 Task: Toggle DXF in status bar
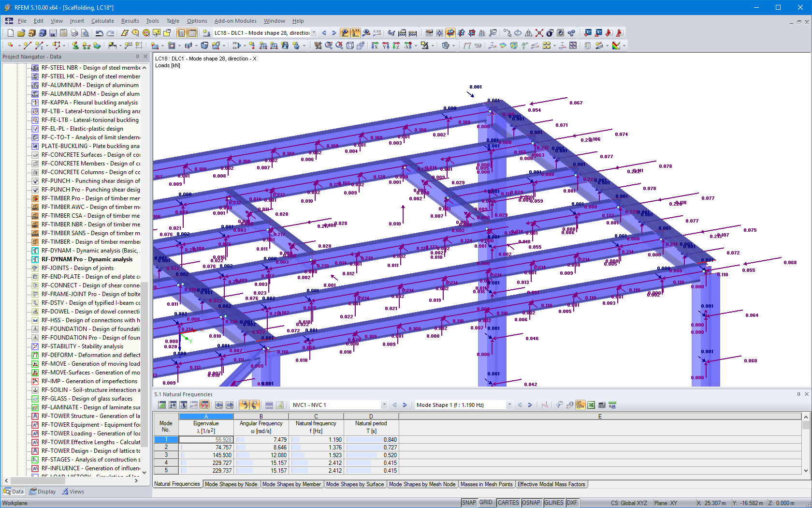point(572,503)
